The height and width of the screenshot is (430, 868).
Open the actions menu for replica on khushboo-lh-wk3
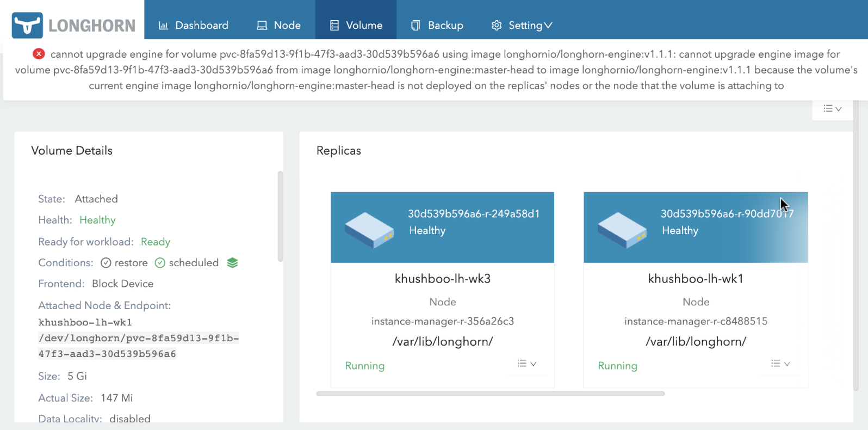click(526, 364)
